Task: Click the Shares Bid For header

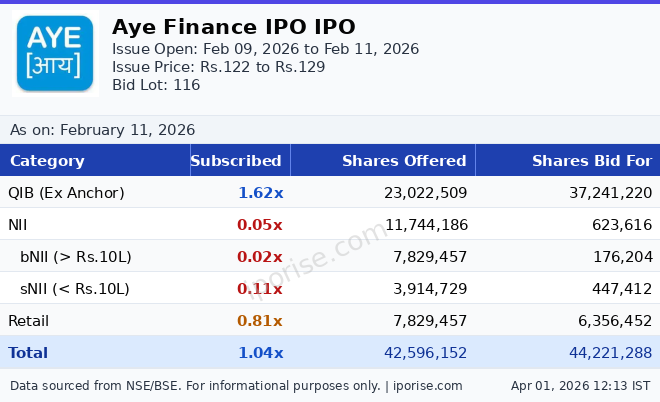Action: pyautogui.click(x=591, y=161)
